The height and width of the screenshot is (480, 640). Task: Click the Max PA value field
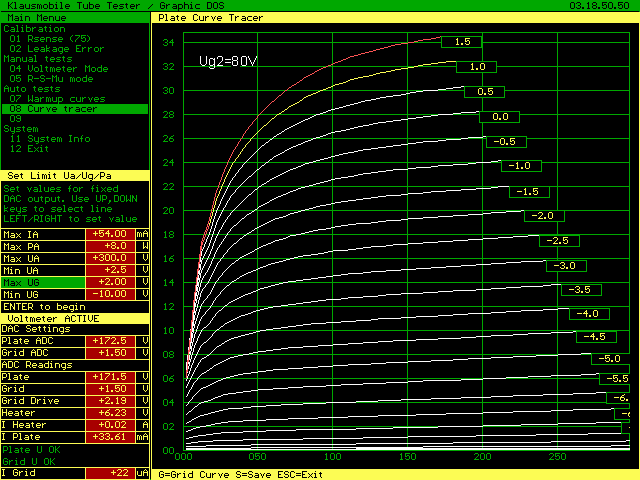pyautogui.click(x=112, y=246)
